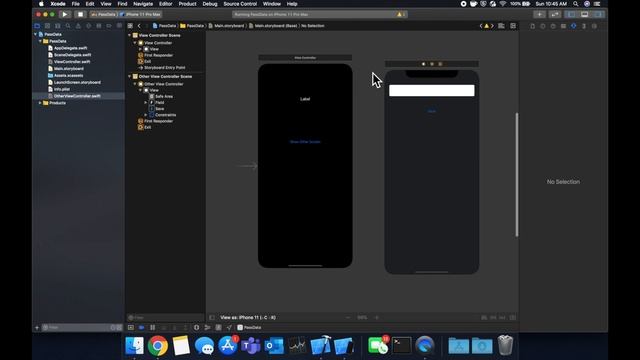This screenshot has height=360, width=640.
Task: Open the Find navigator magnifier icon
Action: (x=68, y=26)
